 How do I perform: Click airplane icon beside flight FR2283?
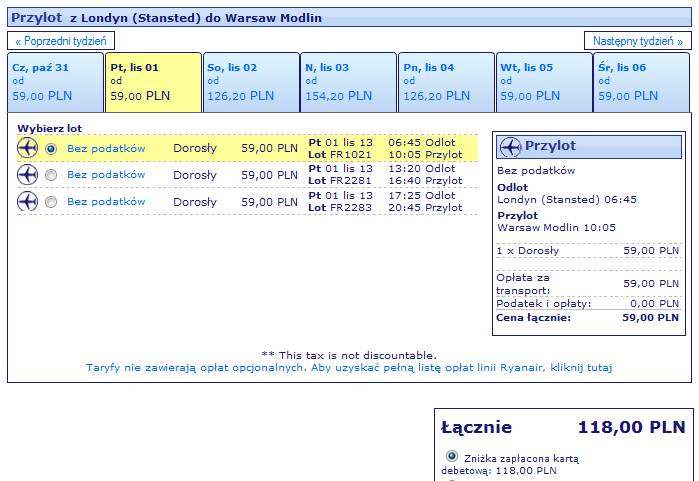pos(27,201)
